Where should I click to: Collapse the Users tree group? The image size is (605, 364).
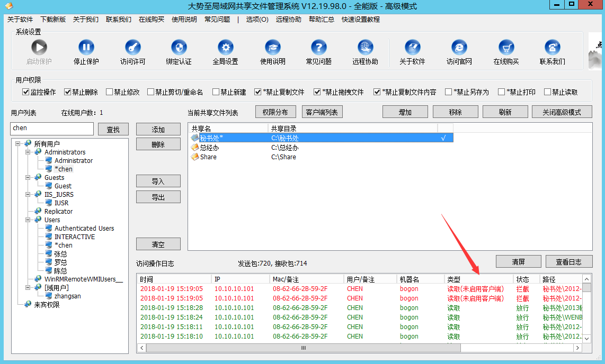click(28, 220)
